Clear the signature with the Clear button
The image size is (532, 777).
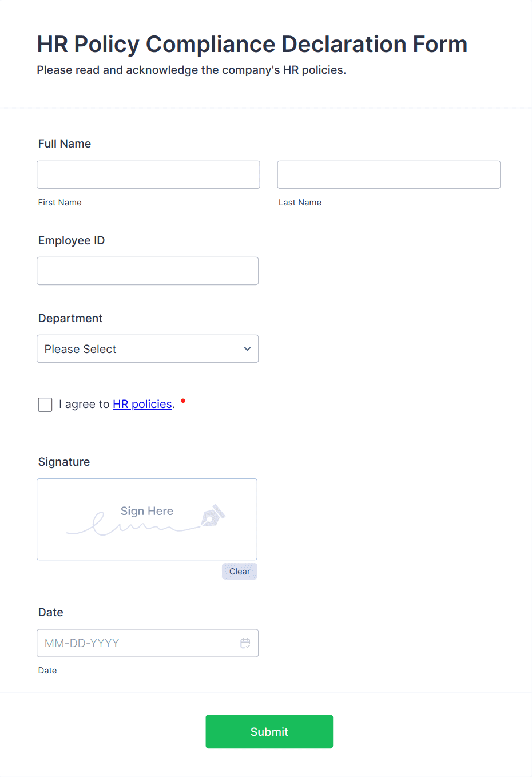239,571
